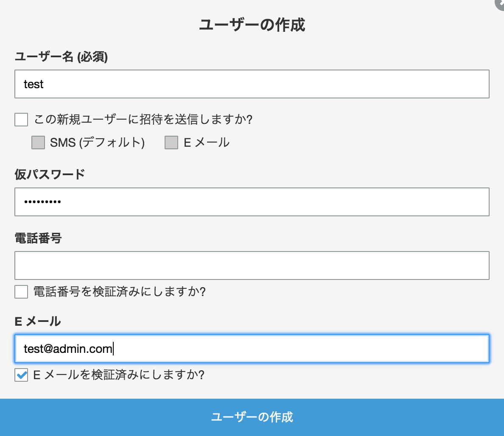Click the SMS (デフォルト) label text
Viewport: 504px width, 436px height.
click(97, 143)
